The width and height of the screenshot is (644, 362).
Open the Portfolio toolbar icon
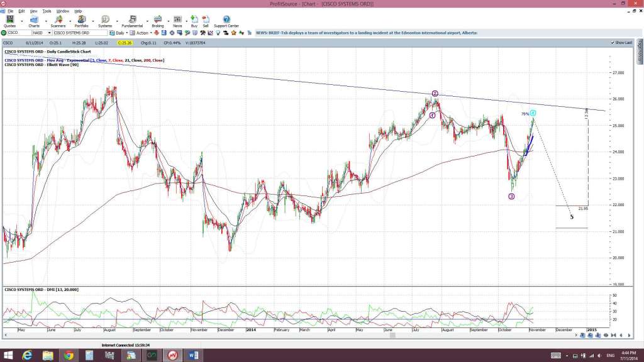point(81,21)
